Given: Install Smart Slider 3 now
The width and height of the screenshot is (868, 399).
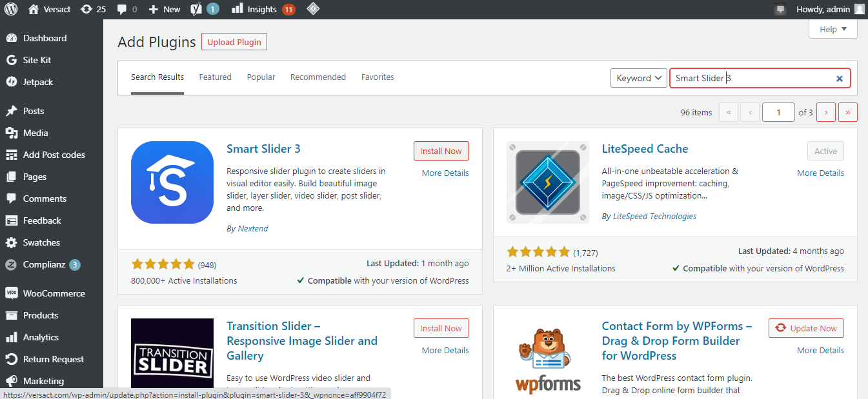Looking at the screenshot, I should pos(441,150).
